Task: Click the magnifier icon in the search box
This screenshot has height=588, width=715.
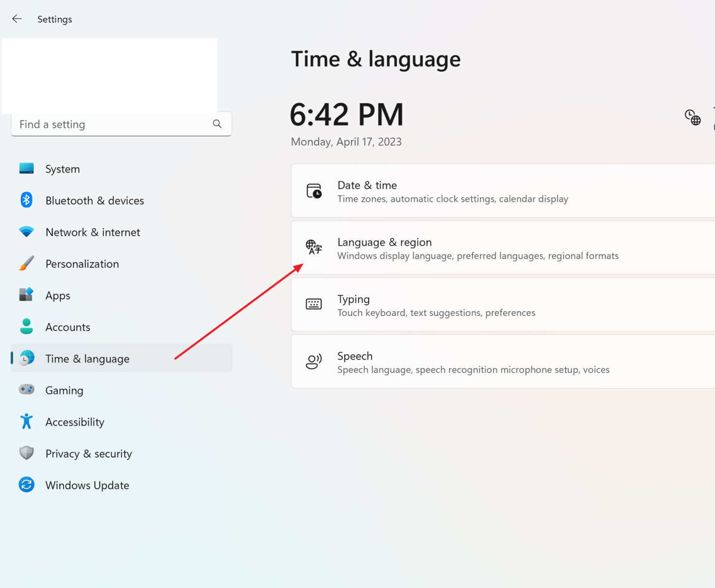Action: tap(217, 124)
